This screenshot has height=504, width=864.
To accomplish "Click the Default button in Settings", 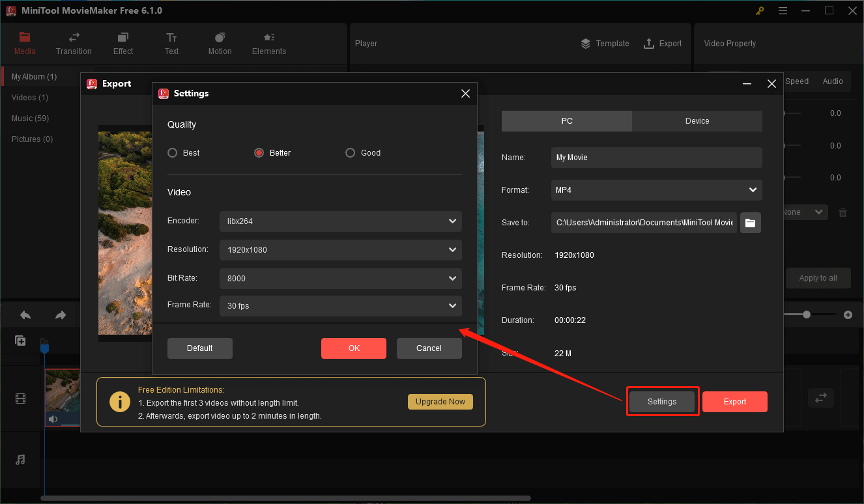I will pyautogui.click(x=200, y=348).
